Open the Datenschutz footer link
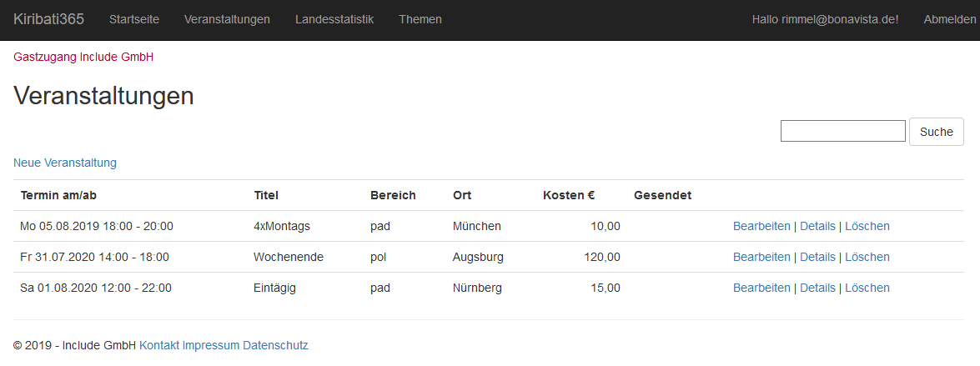Image resolution: width=980 pixels, height=366 pixels. coord(275,345)
